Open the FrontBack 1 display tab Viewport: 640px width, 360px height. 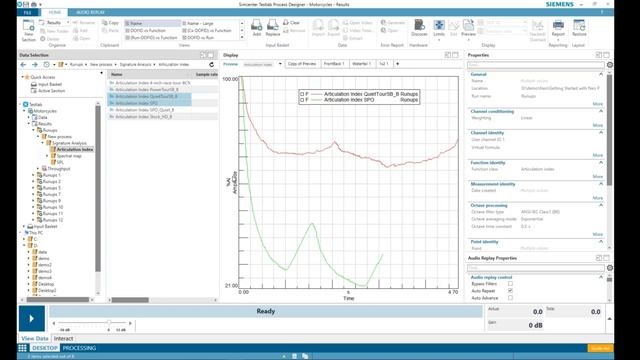pos(334,64)
